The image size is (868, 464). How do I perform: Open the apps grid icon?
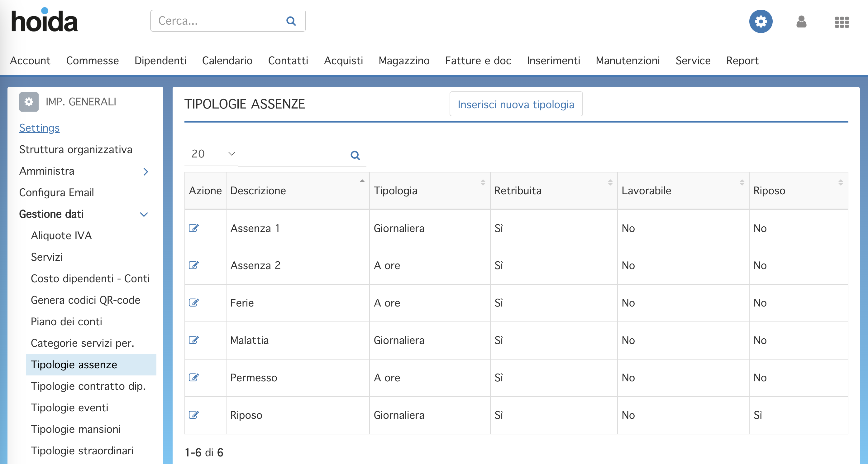842,22
